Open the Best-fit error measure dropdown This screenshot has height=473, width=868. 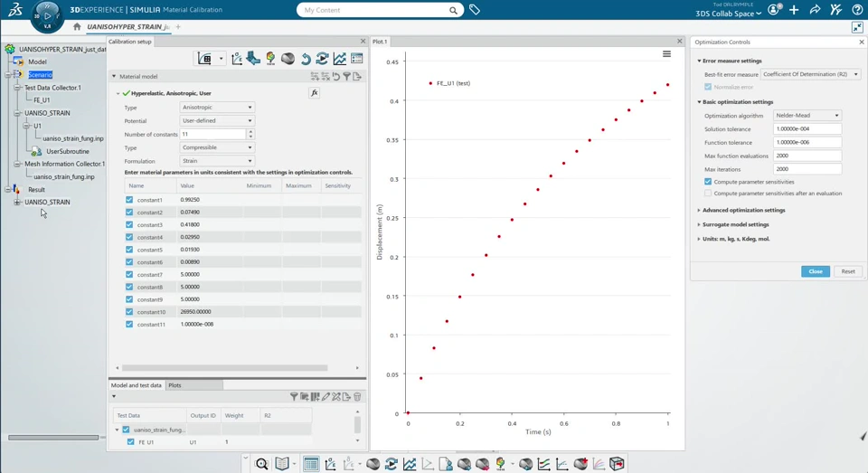[810, 74]
